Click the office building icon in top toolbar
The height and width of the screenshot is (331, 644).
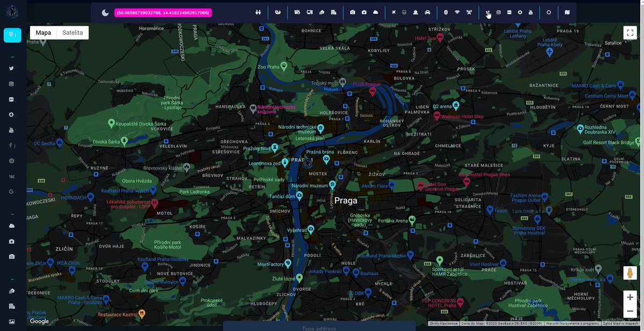click(x=333, y=12)
